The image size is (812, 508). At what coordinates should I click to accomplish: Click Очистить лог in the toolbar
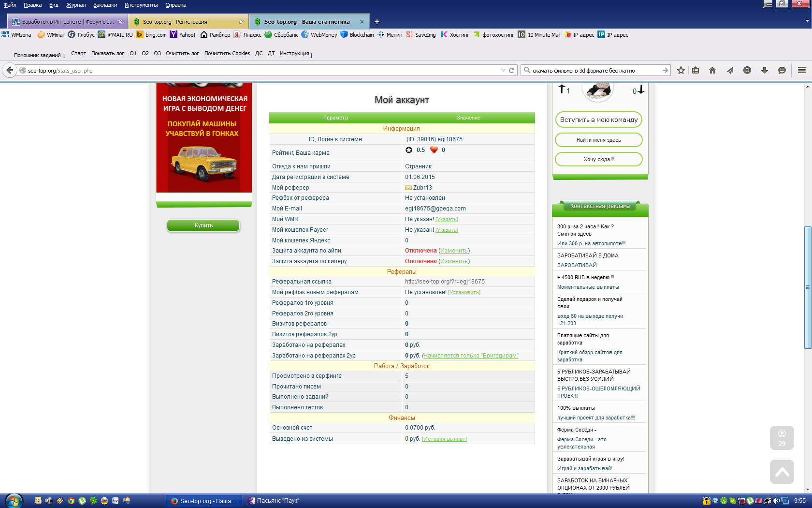182,53
